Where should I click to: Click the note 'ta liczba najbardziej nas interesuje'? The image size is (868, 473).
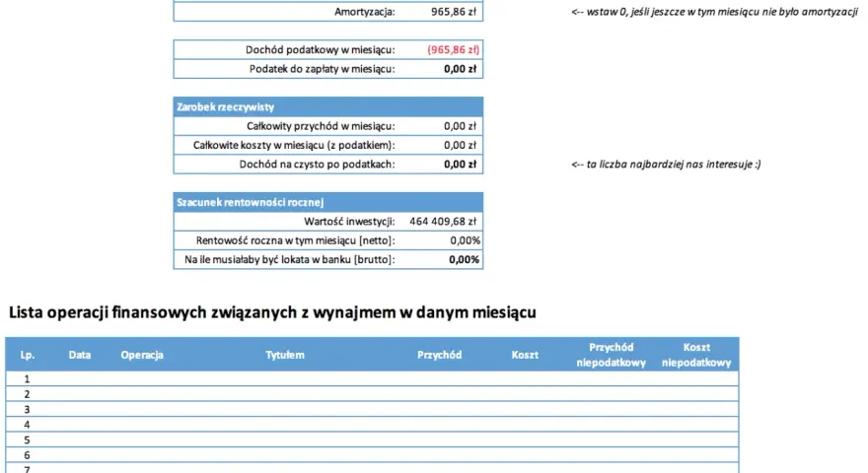(x=666, y=165)
